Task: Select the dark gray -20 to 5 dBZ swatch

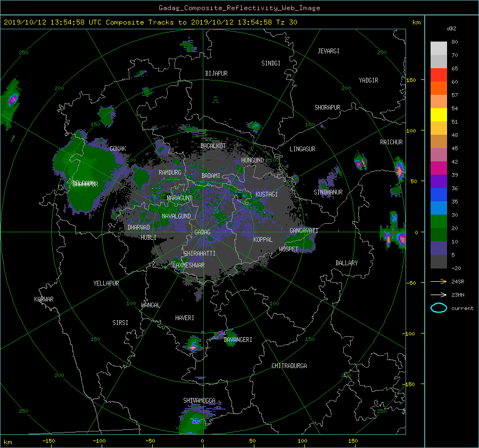Action: [x=439, y=262]
